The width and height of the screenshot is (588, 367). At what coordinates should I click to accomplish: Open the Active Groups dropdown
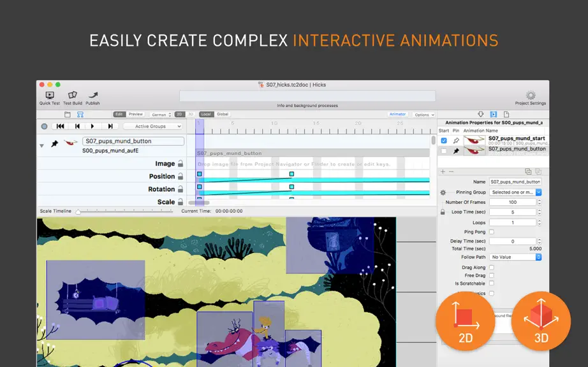coord(153,126)
